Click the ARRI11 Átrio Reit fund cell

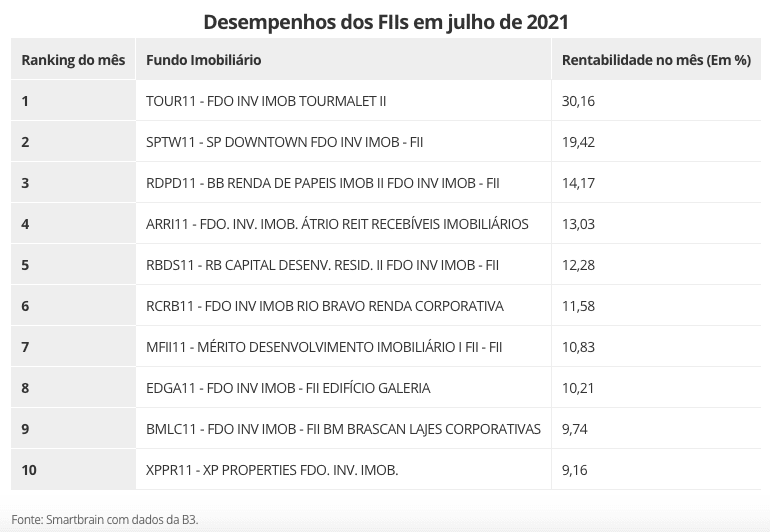(x=337, y=224)
